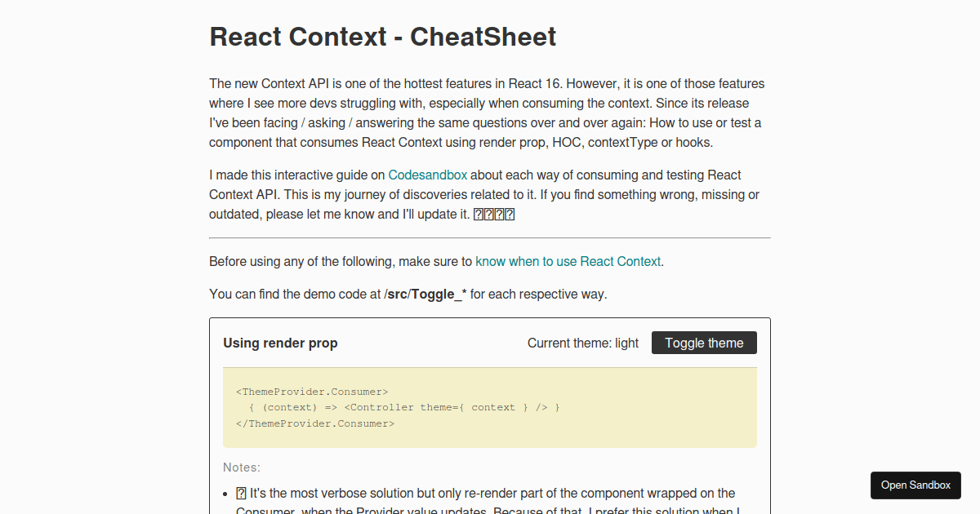Click "Current theme: light" status text

(x=582, y=343)
